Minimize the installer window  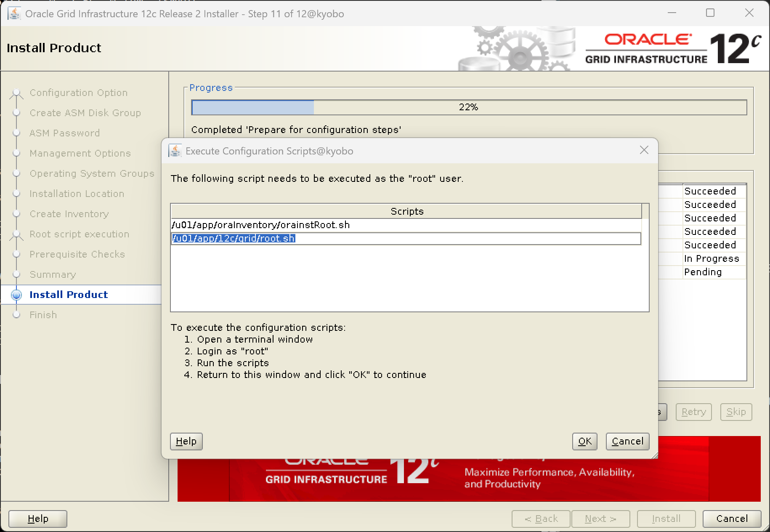[x=672, y=13]
